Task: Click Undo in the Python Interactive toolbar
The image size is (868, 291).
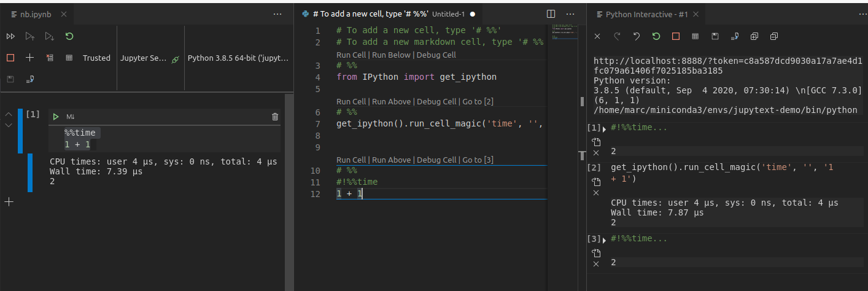Action: pyautogui.click(x=637, y=37)
